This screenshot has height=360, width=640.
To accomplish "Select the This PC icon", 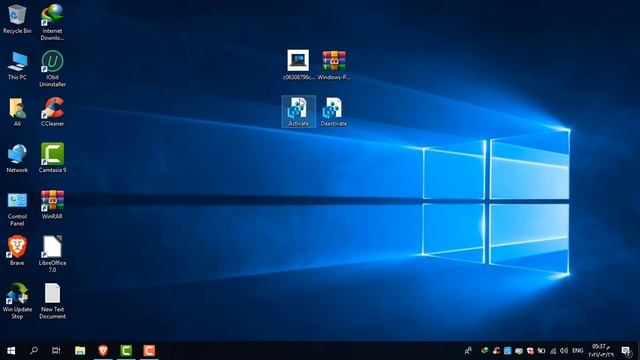I will point(17,65).
